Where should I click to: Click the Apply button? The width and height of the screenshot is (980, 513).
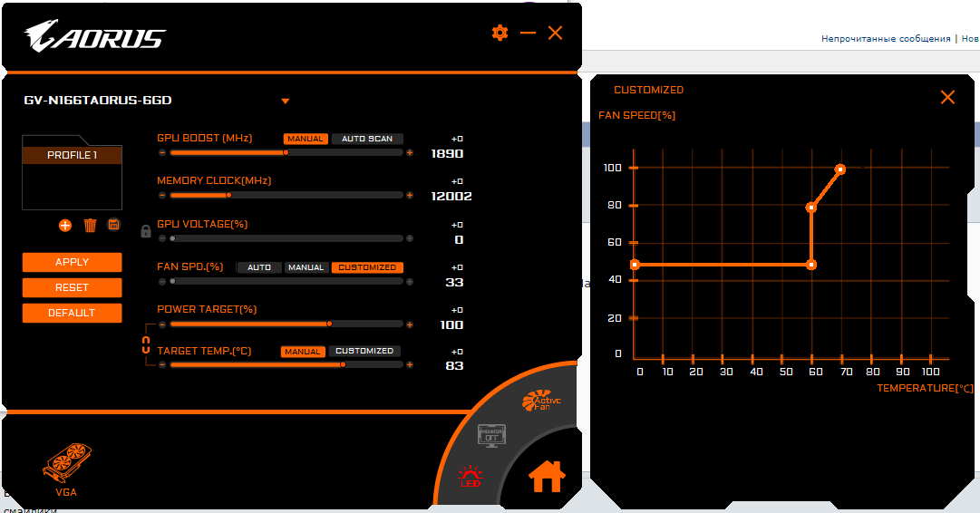coord(72,263)
